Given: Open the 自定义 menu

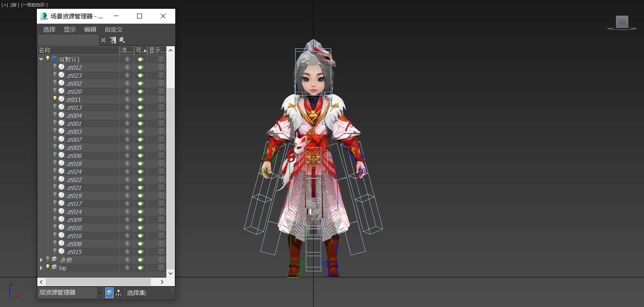Looking at the screenshot, I should coord(113,30).
